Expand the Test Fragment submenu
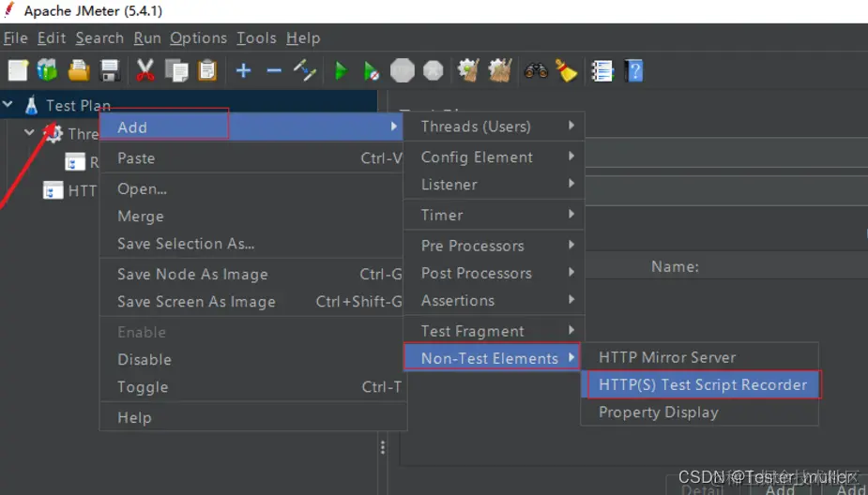868x495 pixels. (x=494, y=331)
